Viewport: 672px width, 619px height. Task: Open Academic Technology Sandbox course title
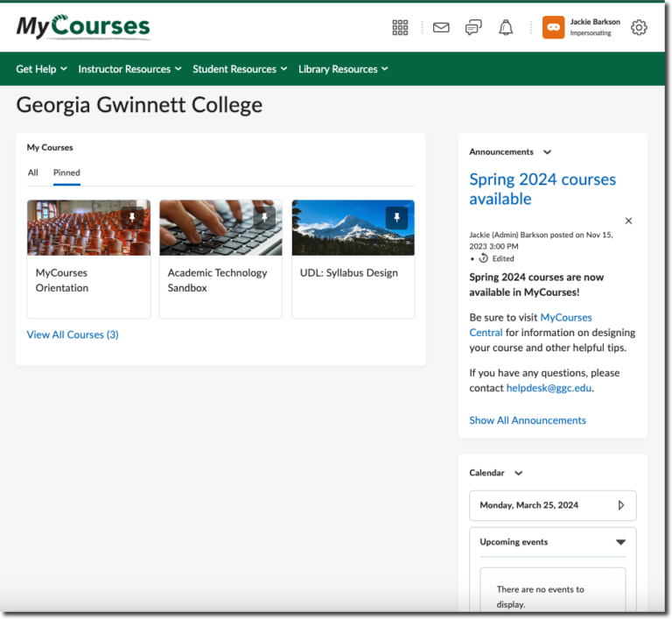click(217, 280)
